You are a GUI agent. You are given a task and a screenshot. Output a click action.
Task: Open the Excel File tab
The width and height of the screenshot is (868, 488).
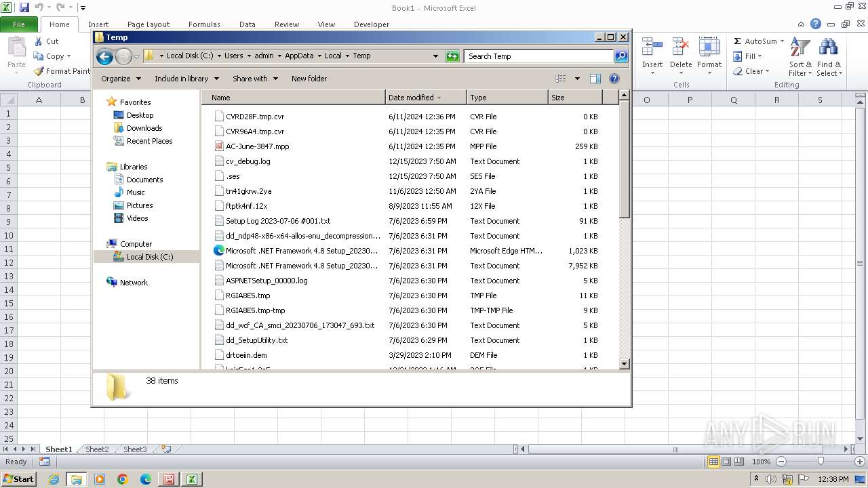point(19,24)
